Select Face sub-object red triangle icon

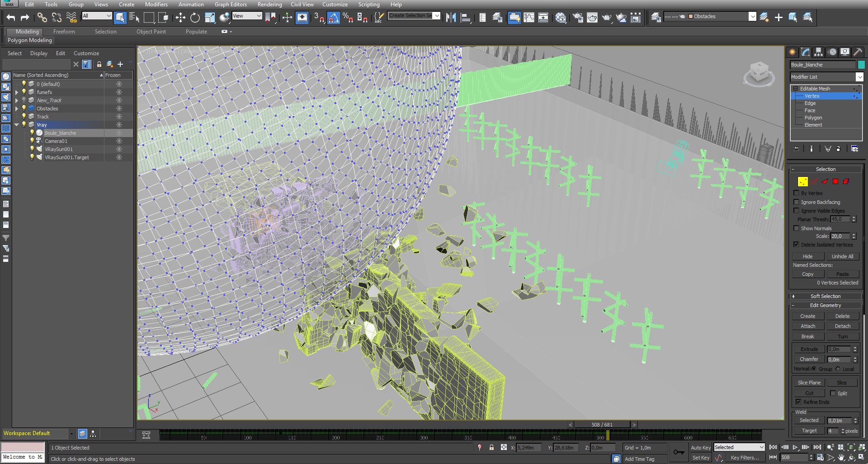tap(825, 181)
